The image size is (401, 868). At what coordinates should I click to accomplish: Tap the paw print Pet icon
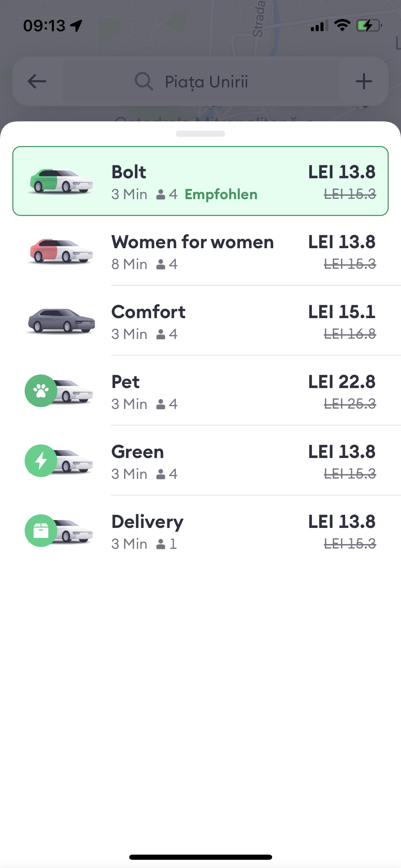(41, 391)
